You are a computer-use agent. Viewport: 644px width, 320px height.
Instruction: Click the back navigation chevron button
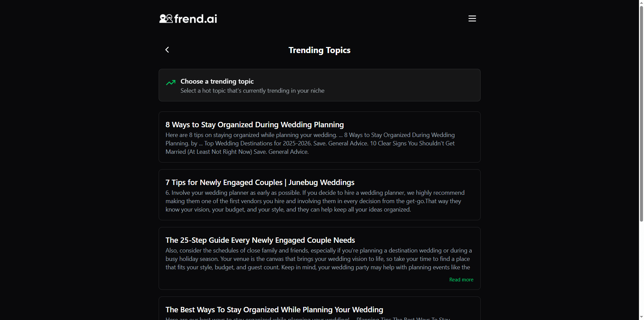167,49
